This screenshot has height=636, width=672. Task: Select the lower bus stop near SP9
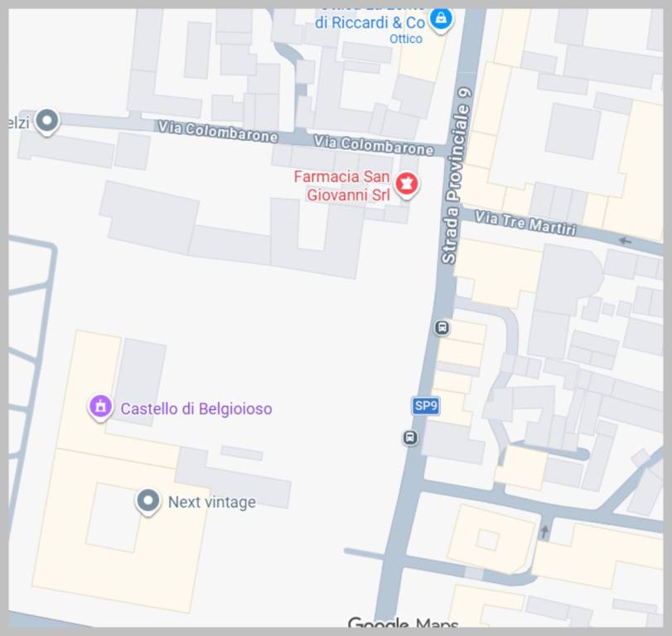(x=410, y=438)
